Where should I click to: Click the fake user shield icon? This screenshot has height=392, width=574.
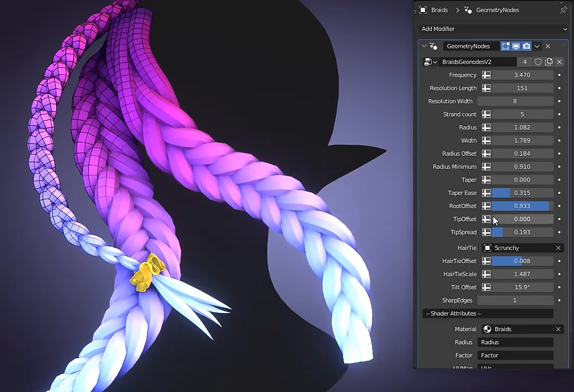(538, 62)
